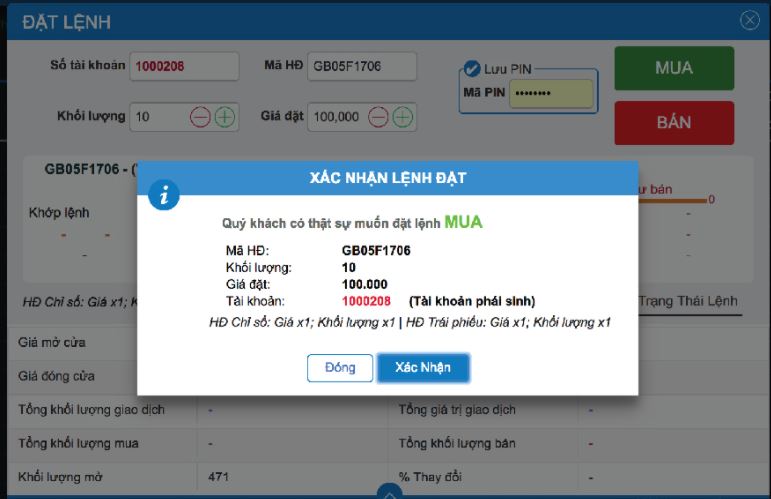Click the Giá đặt value field
This screenshot has height=499, width=771.
(x=337, y=117)
